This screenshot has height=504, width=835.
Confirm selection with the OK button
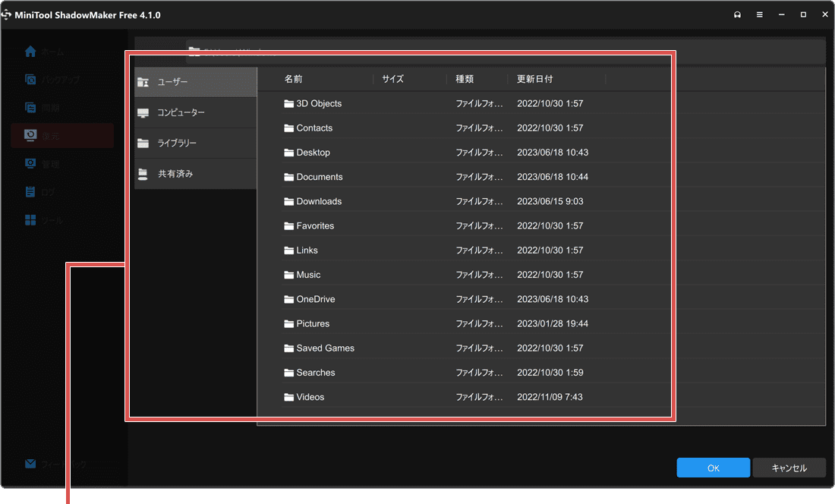pos(713,468)
